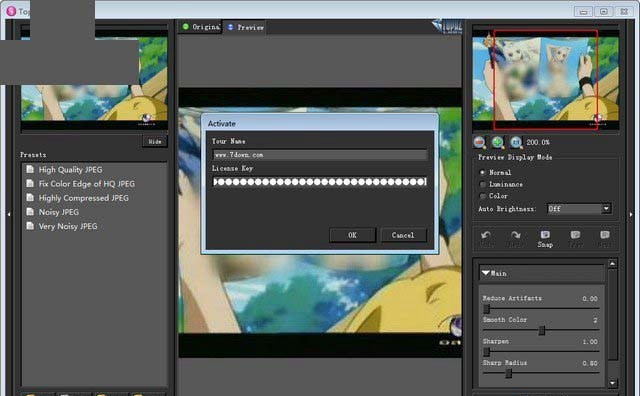The height and width of the screenshot is (396, 640).
Task: Click the 200.0% zoom value
Action: (x=538, y=142)
